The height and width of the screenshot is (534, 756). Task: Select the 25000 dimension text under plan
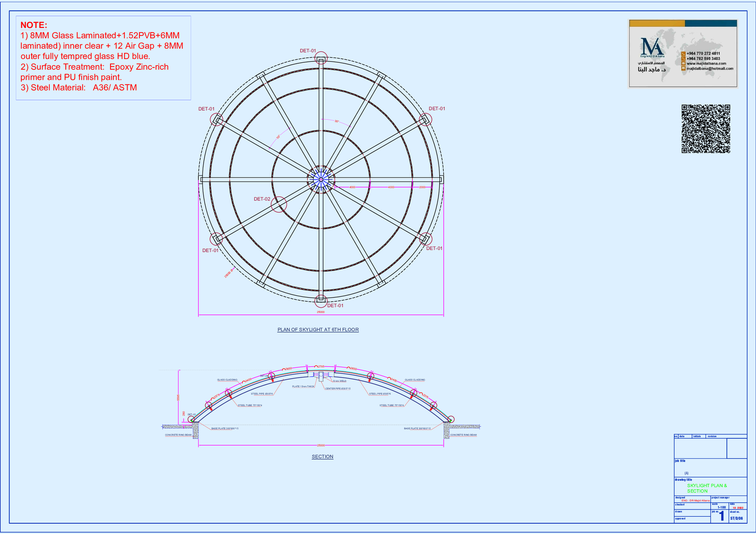click(x=321, y=312)
